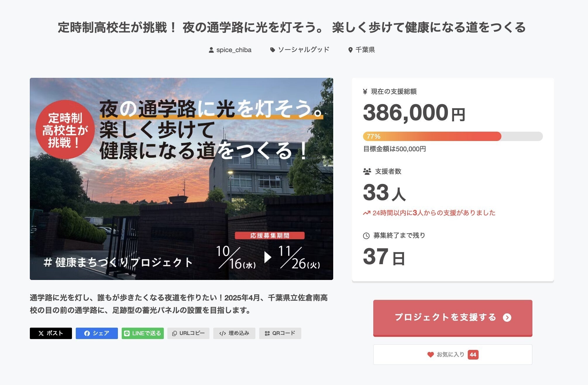Click the tag icon beside ソーシャルグッド
The width and height of the screenshot is (588, 385).
[x=273, y=50]
